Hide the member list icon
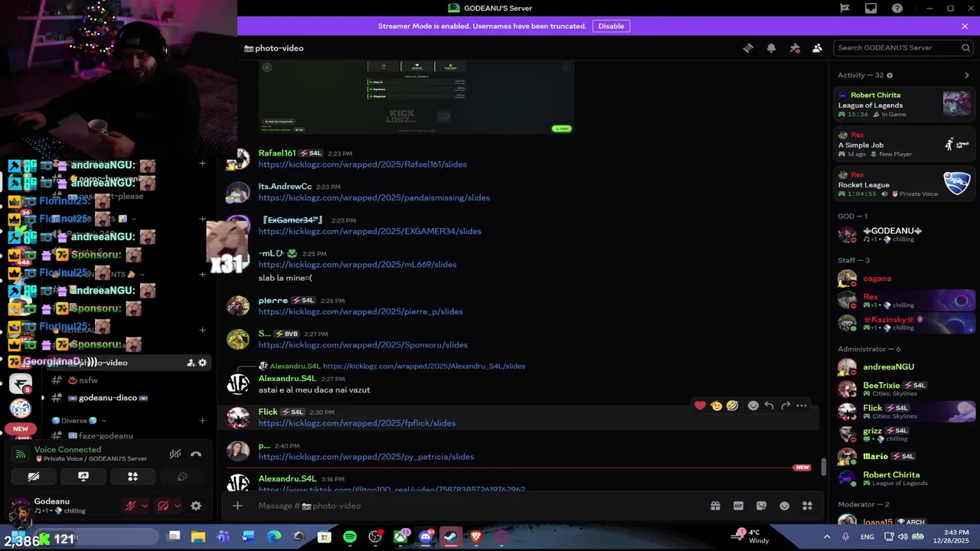Image resolution: width=980 pixels, height=551 pixels. pyautogui.click(x=817, y=47)
